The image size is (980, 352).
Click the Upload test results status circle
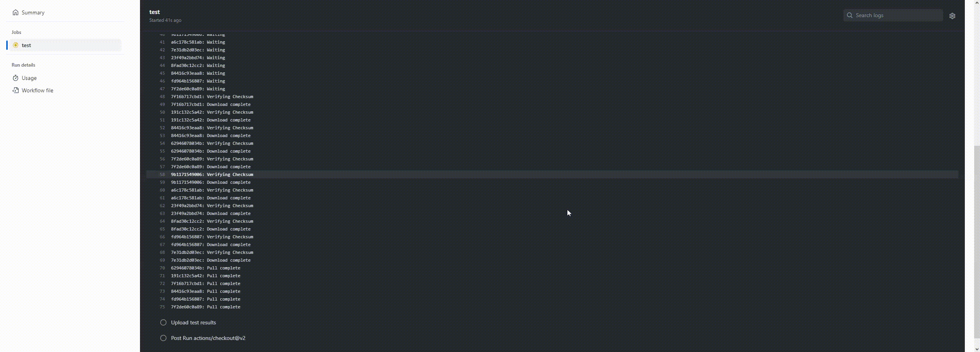163,322
